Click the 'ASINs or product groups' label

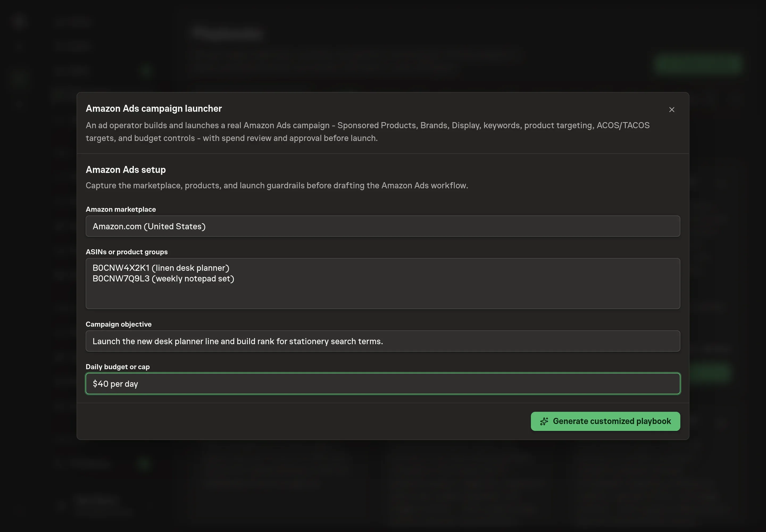point(127,252)
